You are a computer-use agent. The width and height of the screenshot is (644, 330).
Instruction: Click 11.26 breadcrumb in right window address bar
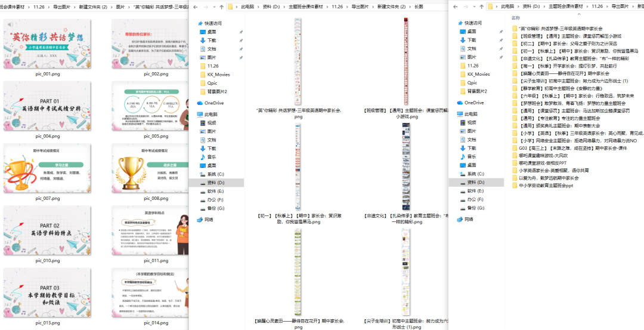pyautogui.click(x=597, y=7)
